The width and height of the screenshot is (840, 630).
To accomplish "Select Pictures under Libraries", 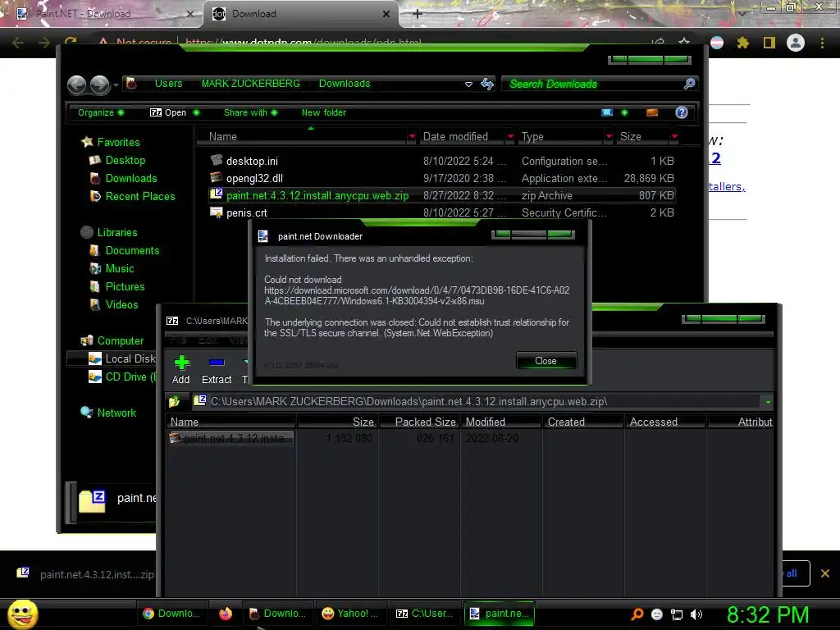I will (x=125, y=286).
